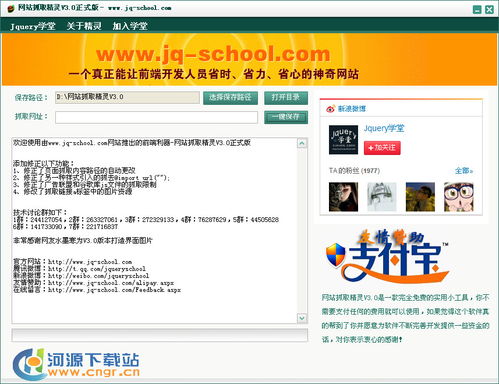The height and width of the screenshot is (384, 499).
Task: Click the www.jq-school.com banner
Action: point(249,59)
